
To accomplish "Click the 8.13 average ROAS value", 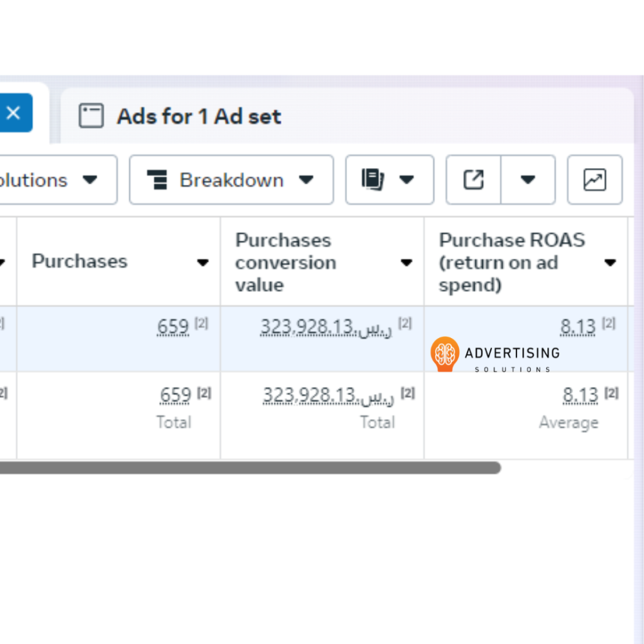I will tap(580, 395).
